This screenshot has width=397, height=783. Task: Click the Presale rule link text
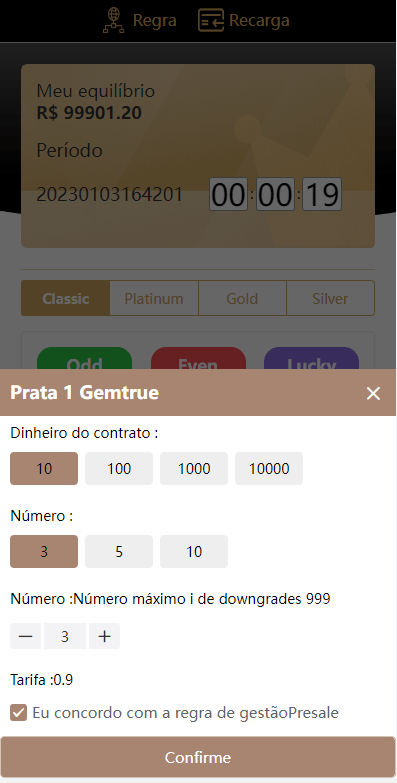[x=313, y=713]
